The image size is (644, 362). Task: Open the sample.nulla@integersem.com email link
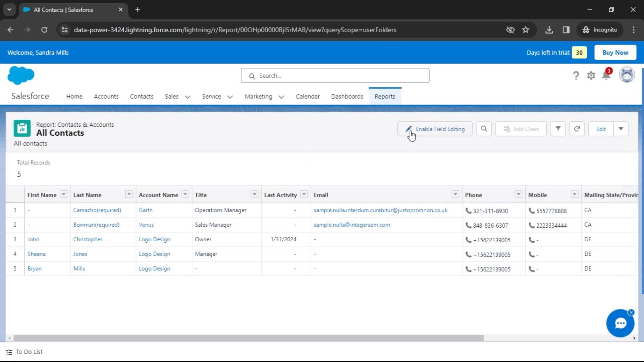coord(352,225)
